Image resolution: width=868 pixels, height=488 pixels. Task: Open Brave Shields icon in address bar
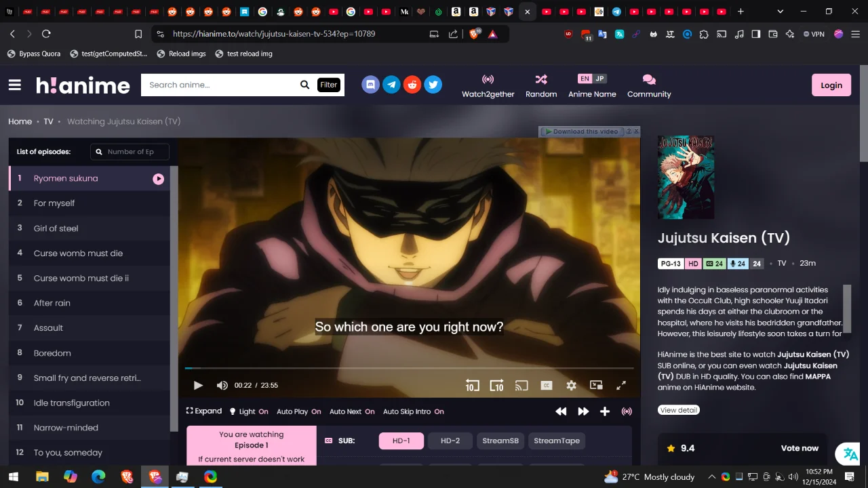(x=474, y=33)
